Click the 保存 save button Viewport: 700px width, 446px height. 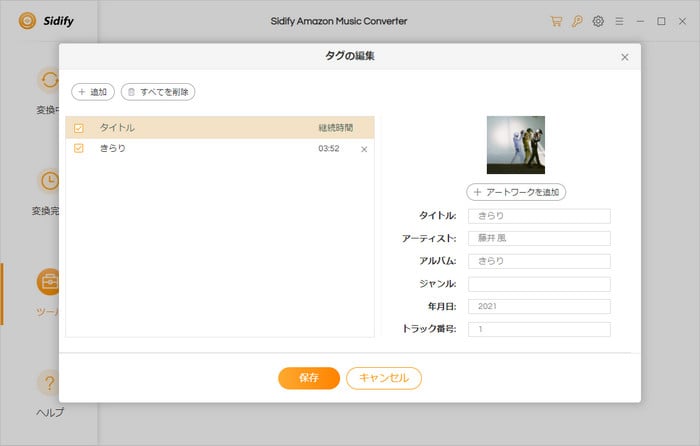309,378
